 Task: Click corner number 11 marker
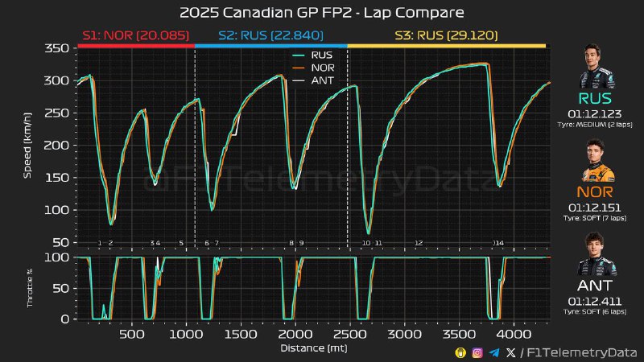(x=378, y=243)
